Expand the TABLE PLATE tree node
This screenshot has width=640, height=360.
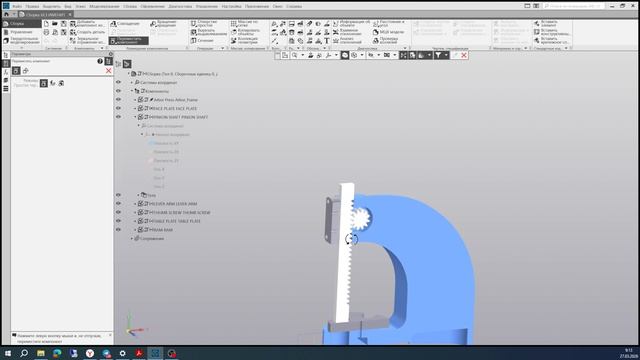[135, 221]
